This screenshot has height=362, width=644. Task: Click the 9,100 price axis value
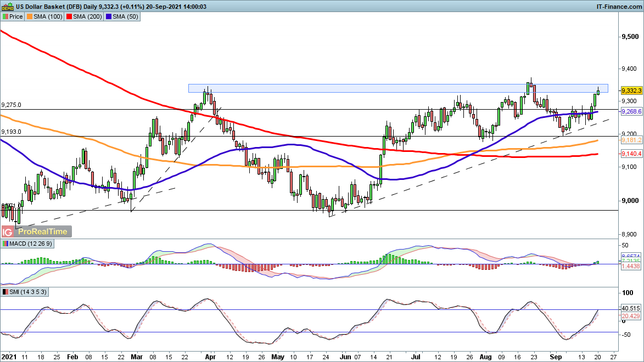click(x=630, y=167)
